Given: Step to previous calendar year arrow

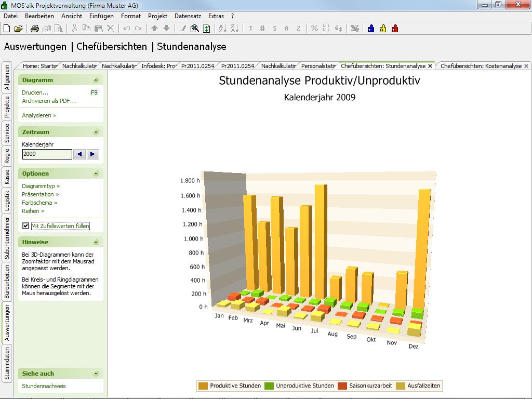Looking at the screenshot, I should coord(79,154).
